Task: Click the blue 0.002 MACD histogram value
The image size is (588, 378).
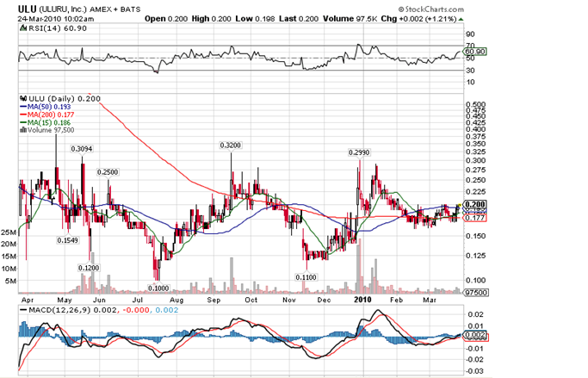Action: point(167,310)
